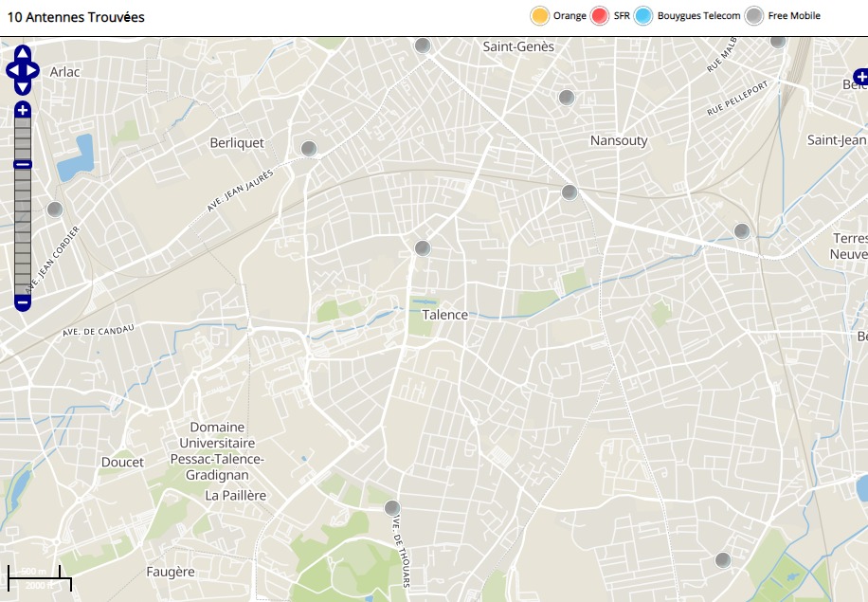
Task: Pan the map north with the up arrow
Action: pos(24,53)
